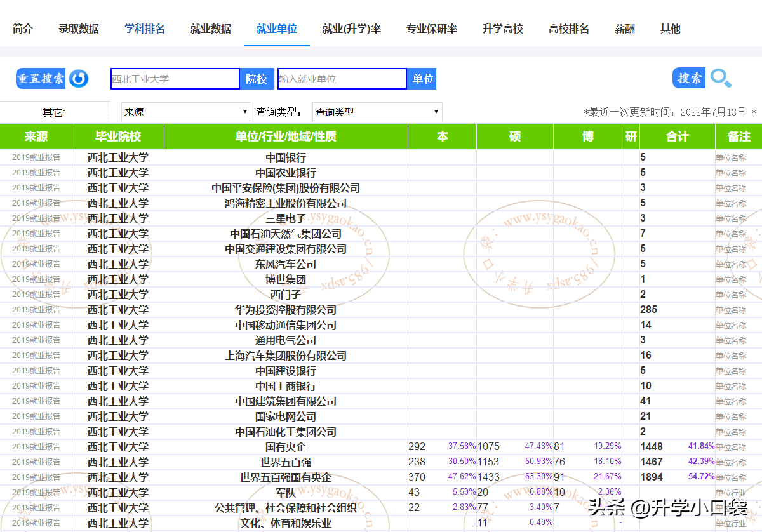Open the 就业(升学)率 tab

(352, 29)
